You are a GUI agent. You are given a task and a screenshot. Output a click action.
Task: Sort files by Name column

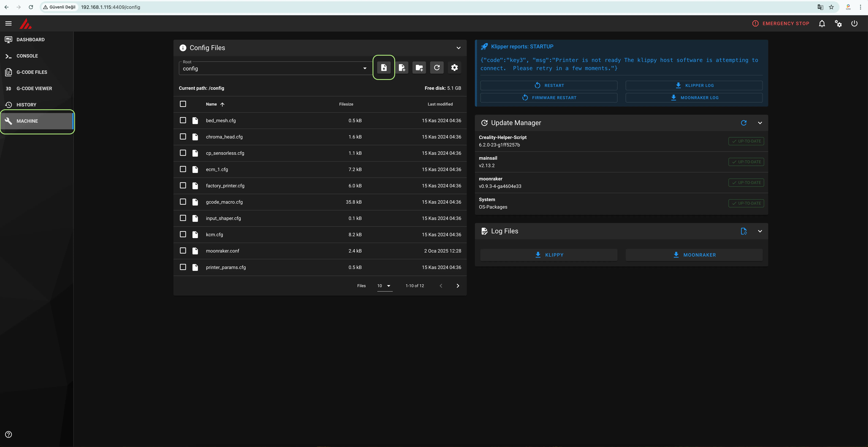click(x=215, y=104)
